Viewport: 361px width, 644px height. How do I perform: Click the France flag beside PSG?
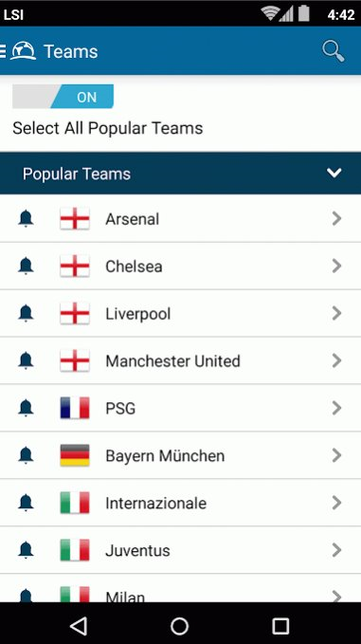(75, 408)
